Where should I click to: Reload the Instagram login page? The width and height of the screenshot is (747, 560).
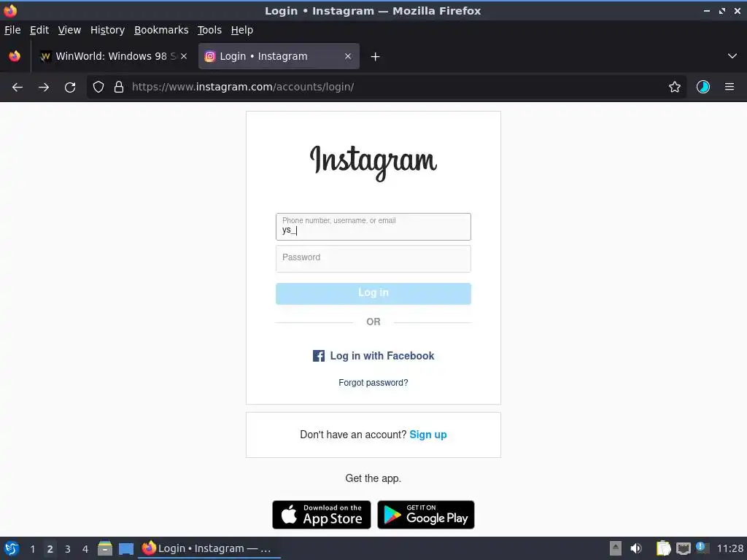tap(70, 87)
